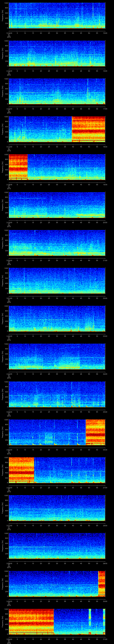Click the 17:00 end time label

pos(105,109)
